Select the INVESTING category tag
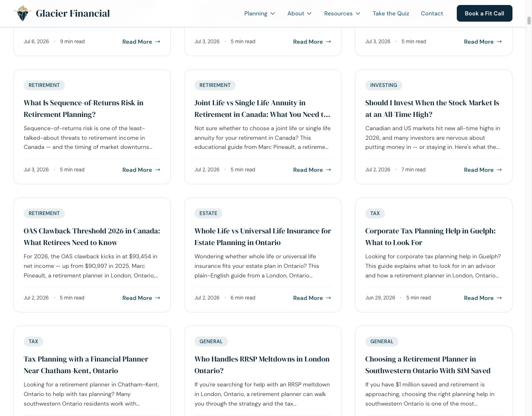 click(384, 85)
